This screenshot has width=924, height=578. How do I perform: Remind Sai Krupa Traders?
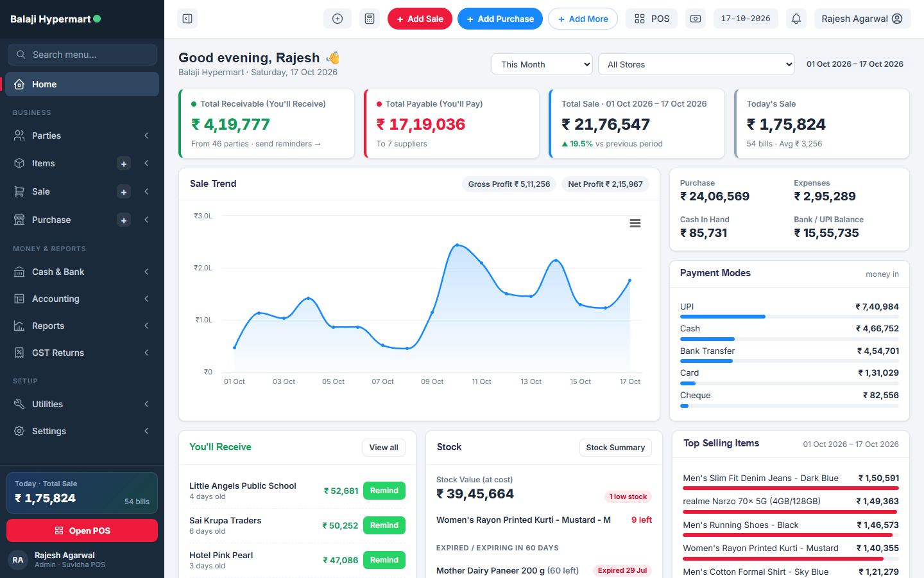[384, 525]
